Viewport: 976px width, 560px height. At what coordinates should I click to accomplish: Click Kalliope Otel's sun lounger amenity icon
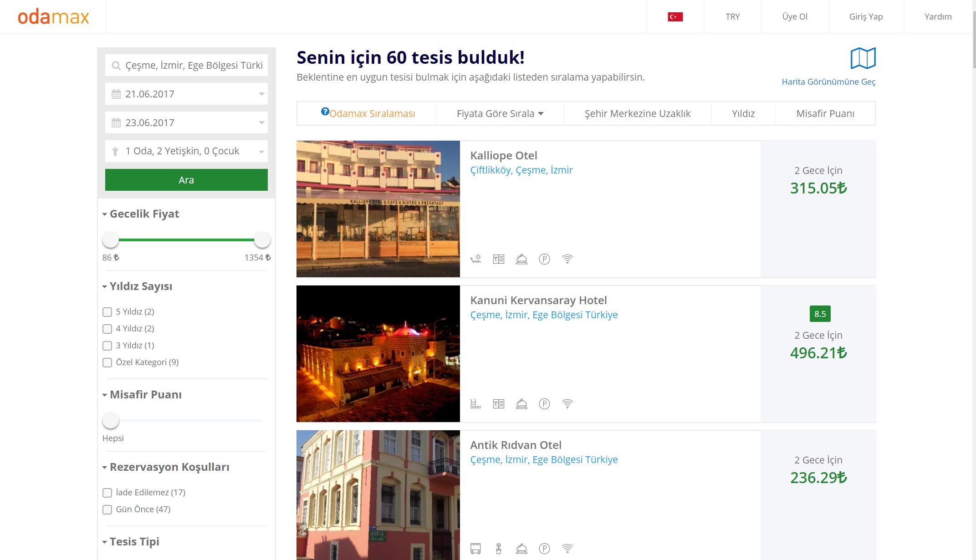coord(475,259)
